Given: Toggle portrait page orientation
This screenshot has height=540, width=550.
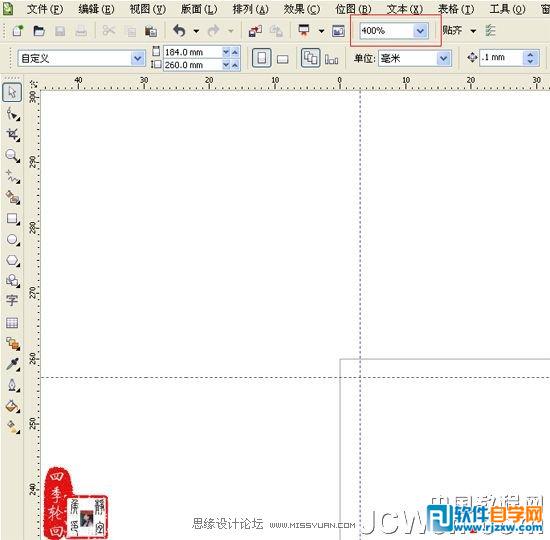Looking at the screenshot, I should 262,58.
